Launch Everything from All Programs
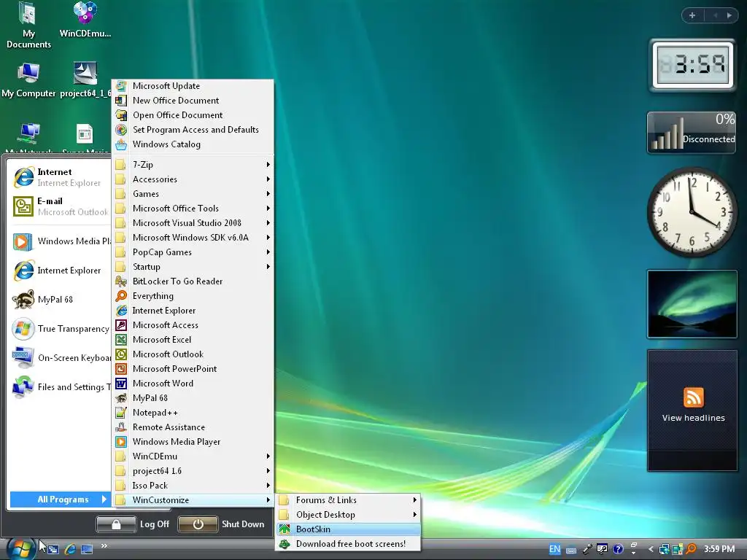Image resolution: width=747 pixels, height=560 pixels. click(193, 296)
